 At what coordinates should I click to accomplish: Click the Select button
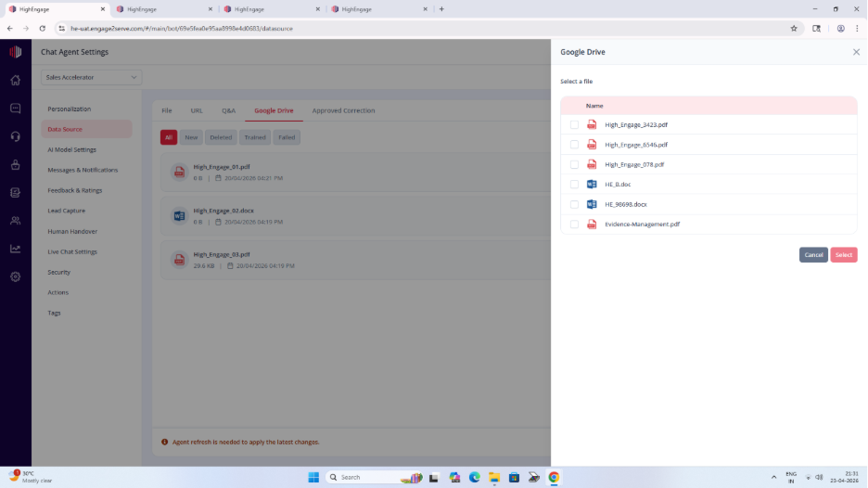pos(844,255)
